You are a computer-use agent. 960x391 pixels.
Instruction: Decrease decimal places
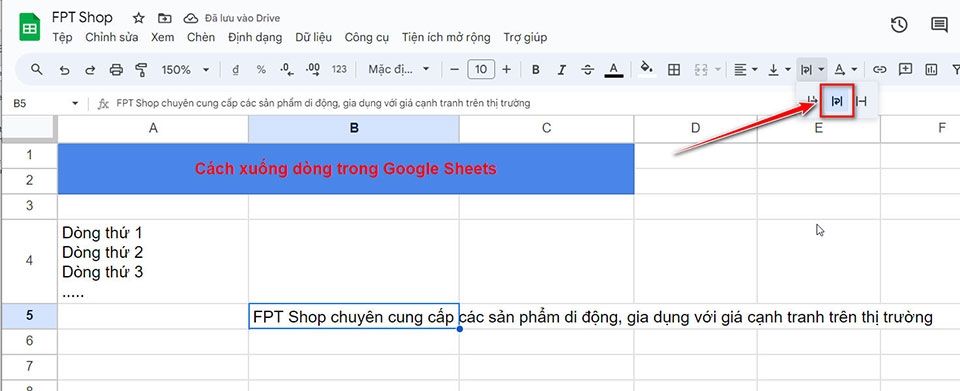point(287,70)
